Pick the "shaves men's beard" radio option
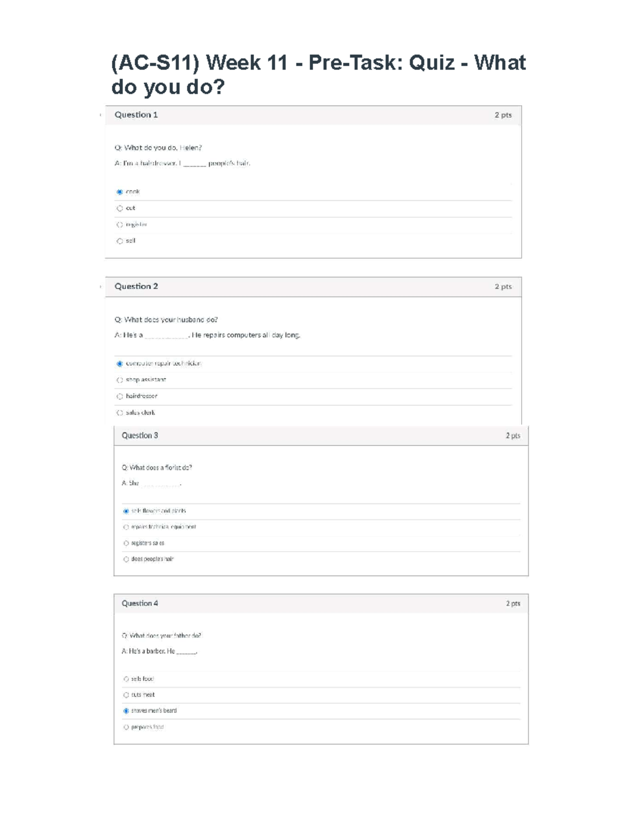Image resolution: width=644 pixels, height=834 pixels. pos(126,711)
